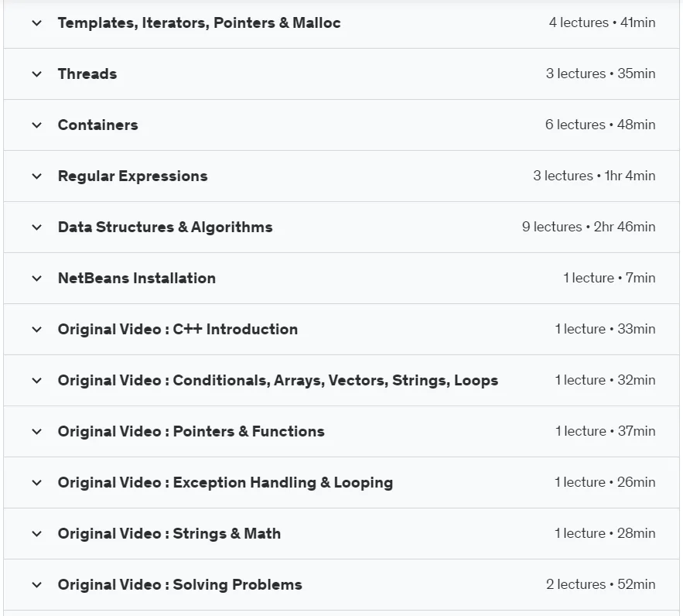
Task: Click the NetBeans Installation title
Action: click(137, 278)
